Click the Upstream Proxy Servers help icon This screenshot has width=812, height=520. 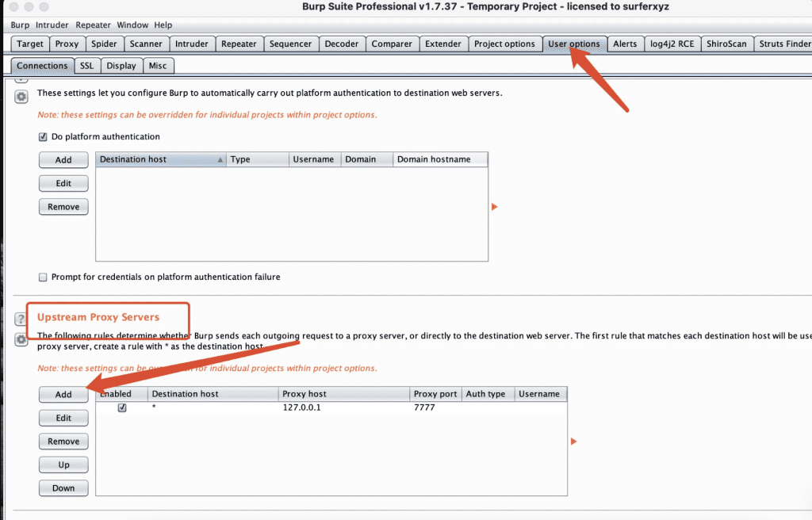(x=20, y=319)
